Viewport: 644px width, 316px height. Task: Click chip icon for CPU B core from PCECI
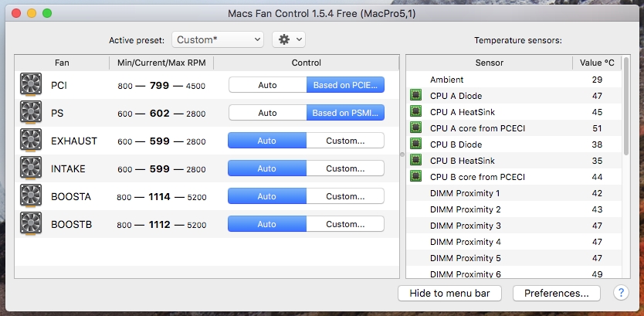tap(415, 177)
